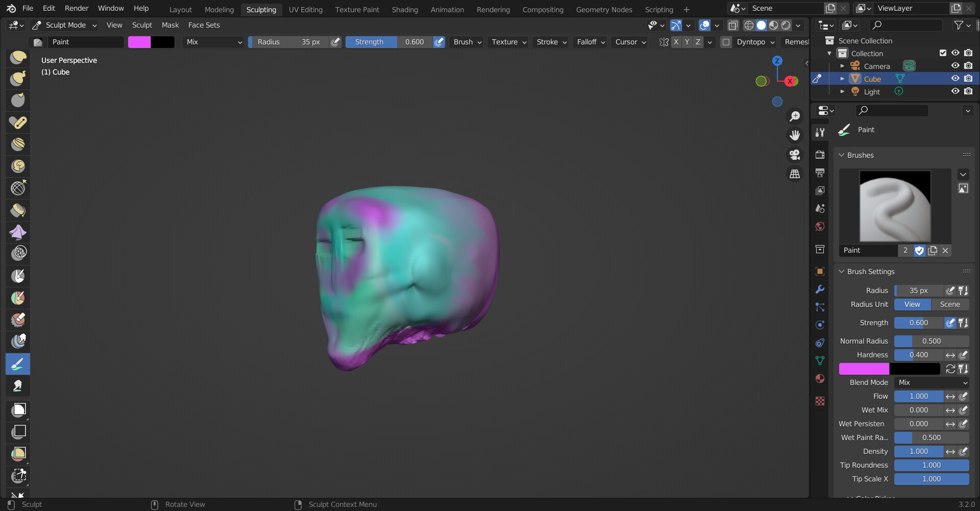Open the Modifier Properties wrench tab
Viewport: 980px width, 511px height.
click(820, 289)
